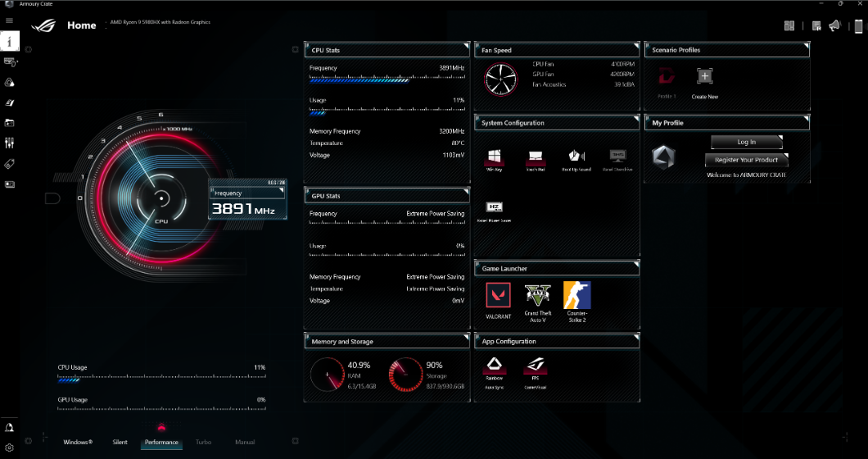The image size is (868, 459).
Task: Expand the App Configuration panel header
Action: pyautogui.click(x=557, y=342)
